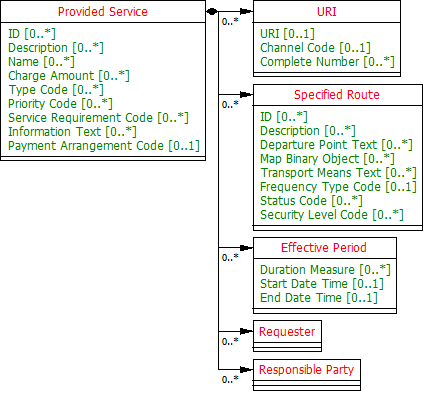Click Specified Route 'ID [0..*]' attribute
424x404 pixels.
[x=284, y=117]
